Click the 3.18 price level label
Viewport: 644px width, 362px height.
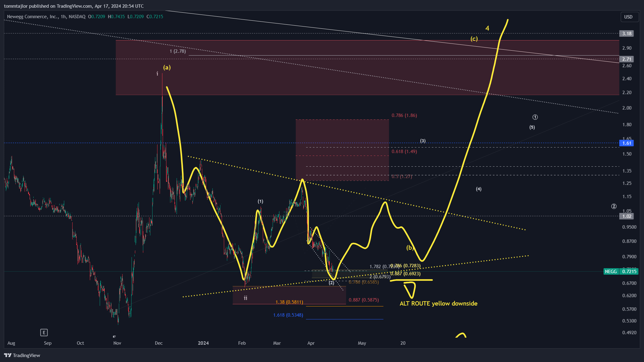[627, 33]
